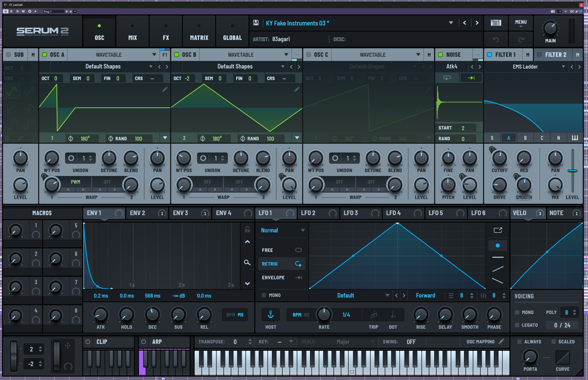This screenshot has width=588, height=380.
Task: Click the undo arrow icon
Action: [x=496, y=39]
